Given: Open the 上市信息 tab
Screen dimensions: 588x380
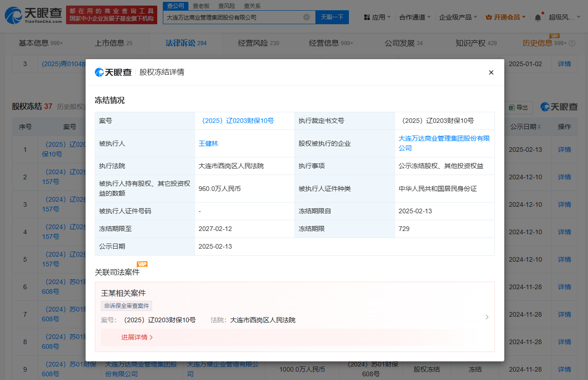Looking at the screenshot, I should pyautogui.click(x=114, y=43).
